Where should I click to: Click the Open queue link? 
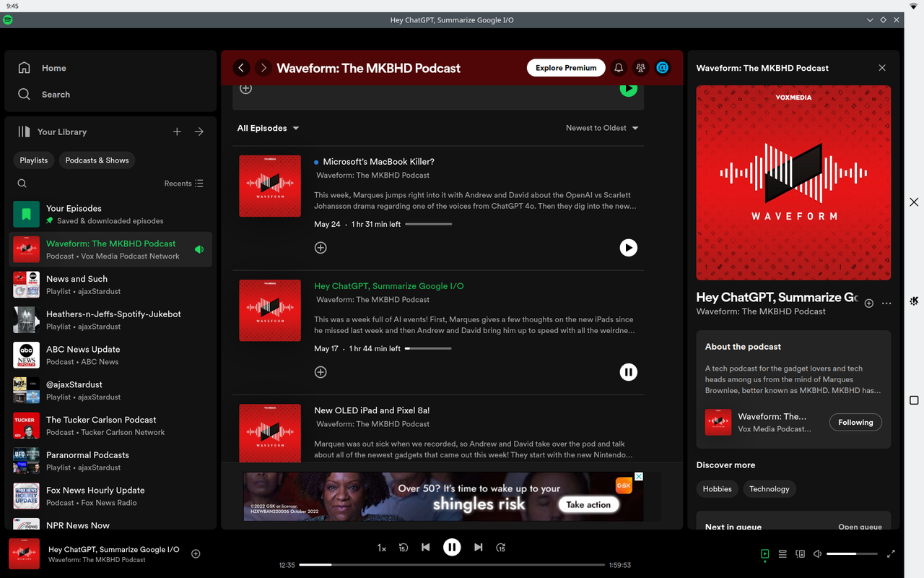point(860,527)
